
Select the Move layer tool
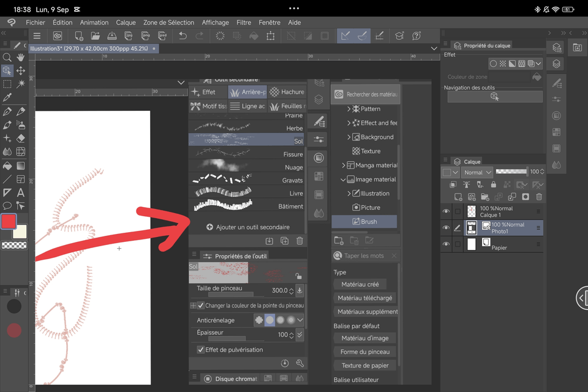[21, 70]
